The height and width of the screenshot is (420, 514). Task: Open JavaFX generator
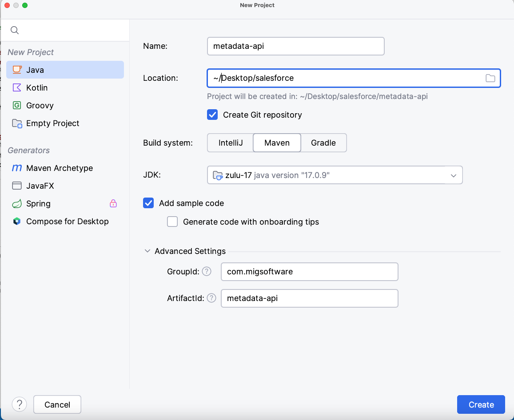pos(65,186)
